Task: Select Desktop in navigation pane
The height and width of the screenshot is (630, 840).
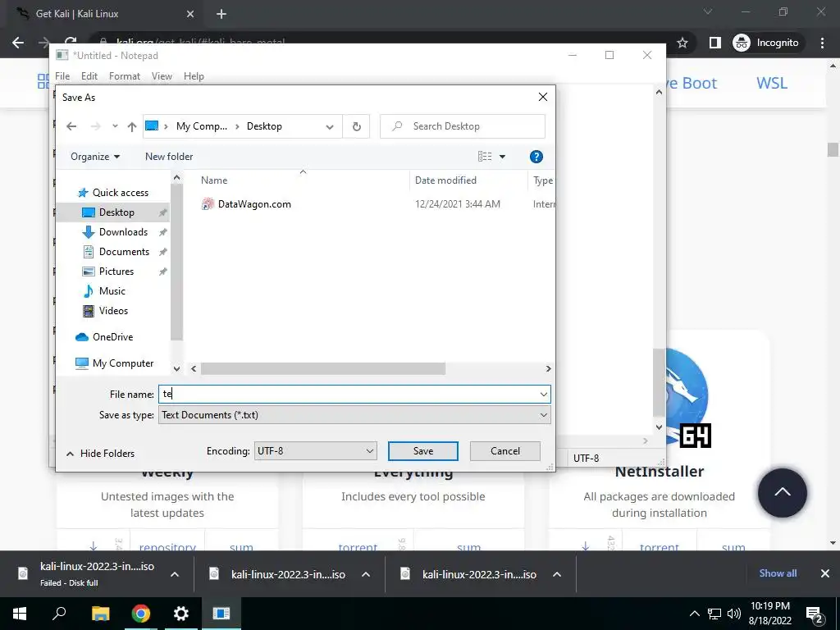Action: click(x=116, y=212)
